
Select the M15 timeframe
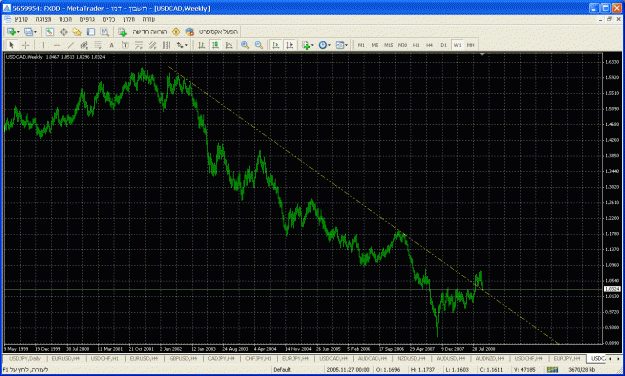point(389,45)
